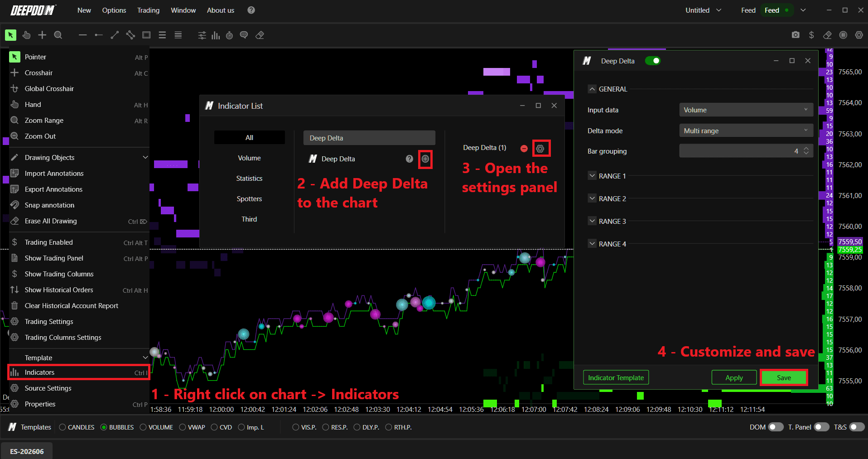Open settings gear at top right toolbar
868x459 pixels.
point(859,35)
